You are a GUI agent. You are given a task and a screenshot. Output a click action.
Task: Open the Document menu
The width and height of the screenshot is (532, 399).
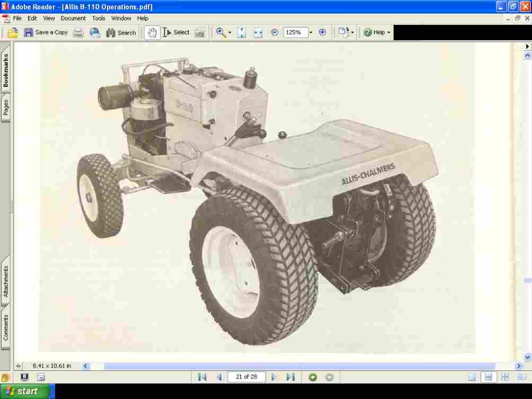coord(73,17)
